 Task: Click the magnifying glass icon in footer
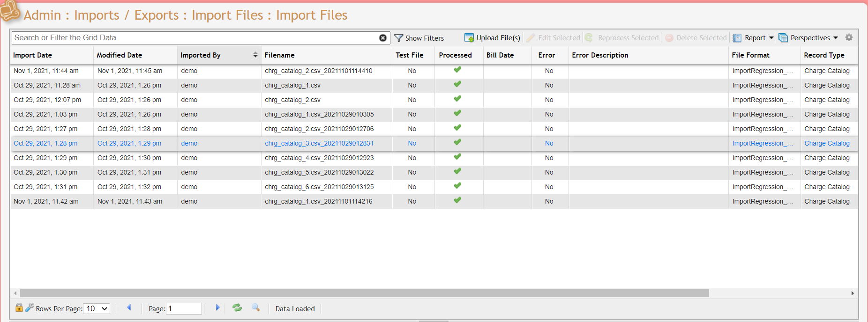pos(255,307)
